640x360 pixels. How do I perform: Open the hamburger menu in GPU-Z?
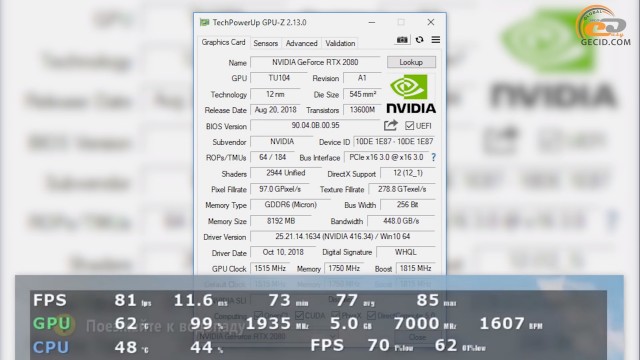point(436,40)
